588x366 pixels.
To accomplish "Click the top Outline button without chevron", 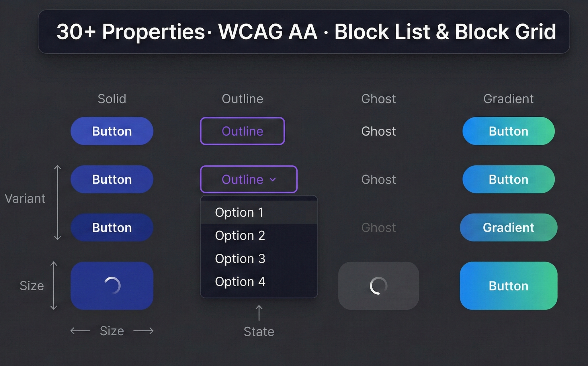I will click(x=242, y=131).
